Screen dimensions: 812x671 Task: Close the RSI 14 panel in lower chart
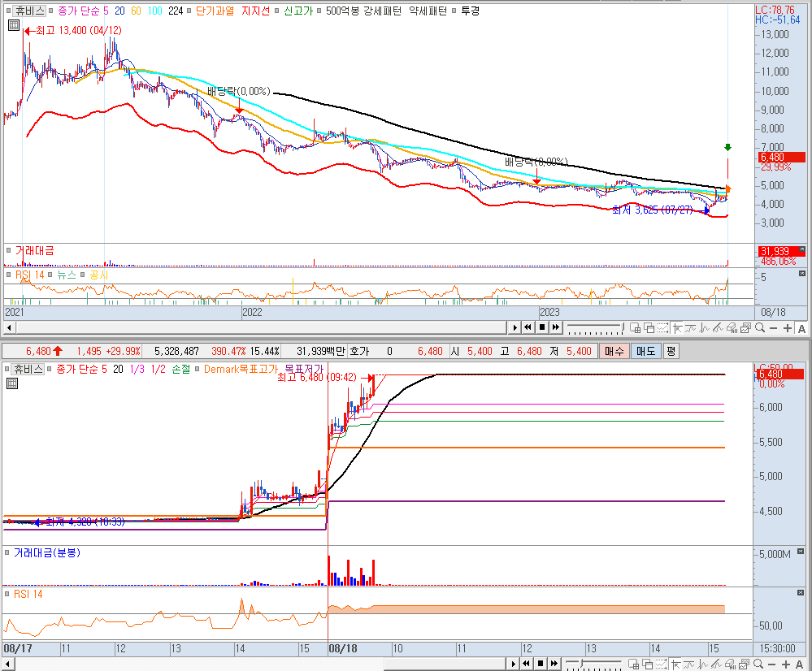[x=801, y=592]
